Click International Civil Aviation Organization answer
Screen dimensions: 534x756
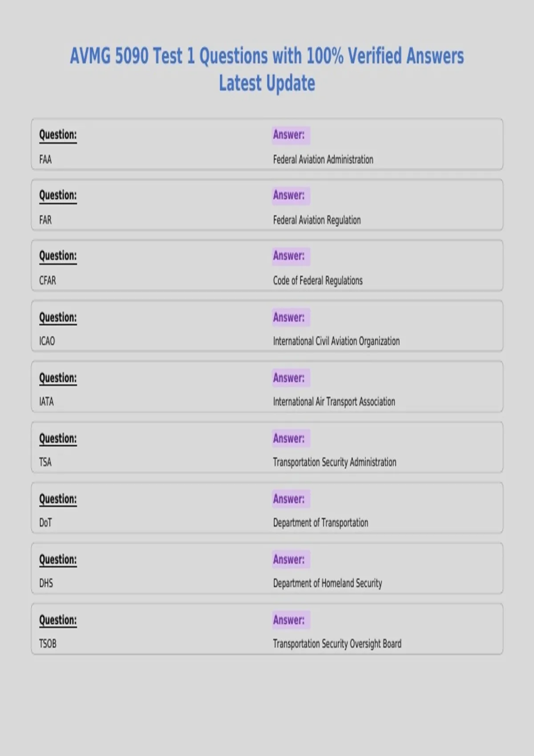coord(336,341)
